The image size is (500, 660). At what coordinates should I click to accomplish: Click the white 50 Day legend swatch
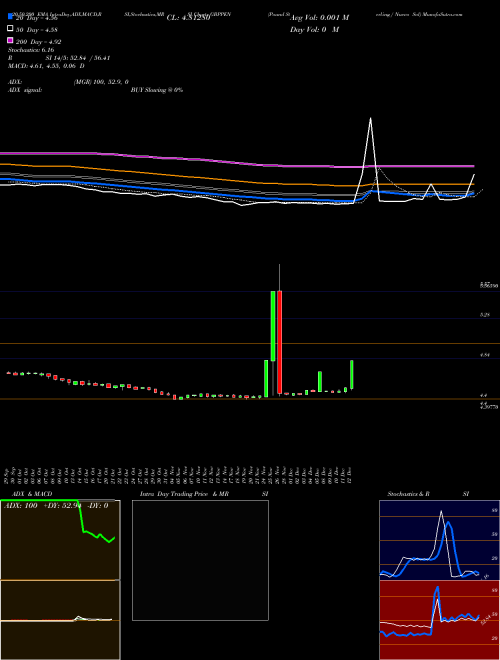(x=11, y=29)
